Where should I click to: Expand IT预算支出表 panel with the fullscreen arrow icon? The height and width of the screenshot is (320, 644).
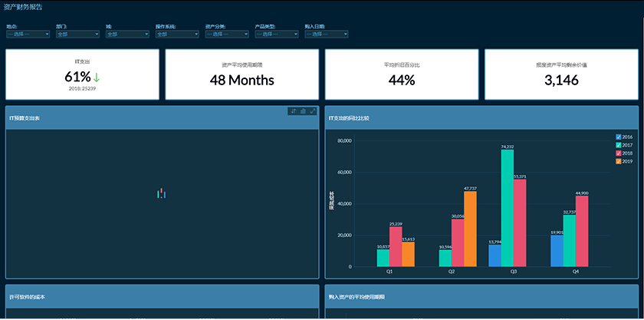(313, 111)
